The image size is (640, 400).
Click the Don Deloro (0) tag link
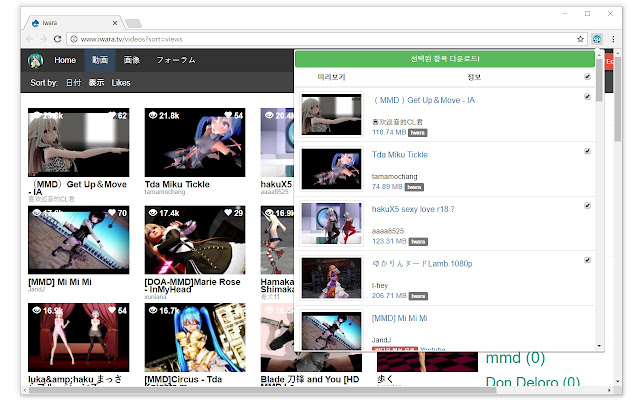coord(533,382)
